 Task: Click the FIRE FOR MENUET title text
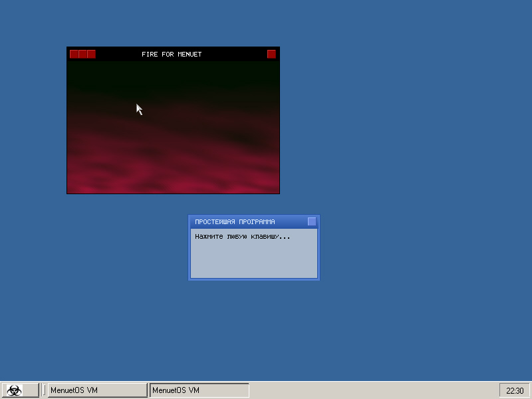[172, 54]
